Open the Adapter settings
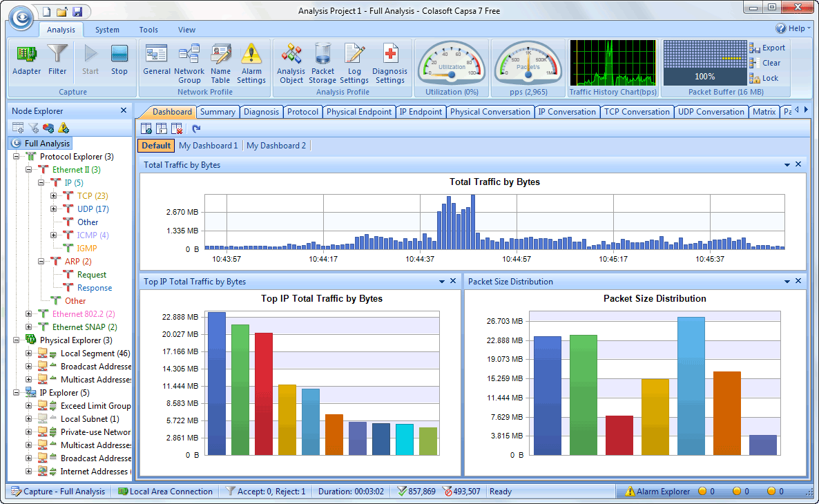819x504 pixels. click(x=27, y=60)
